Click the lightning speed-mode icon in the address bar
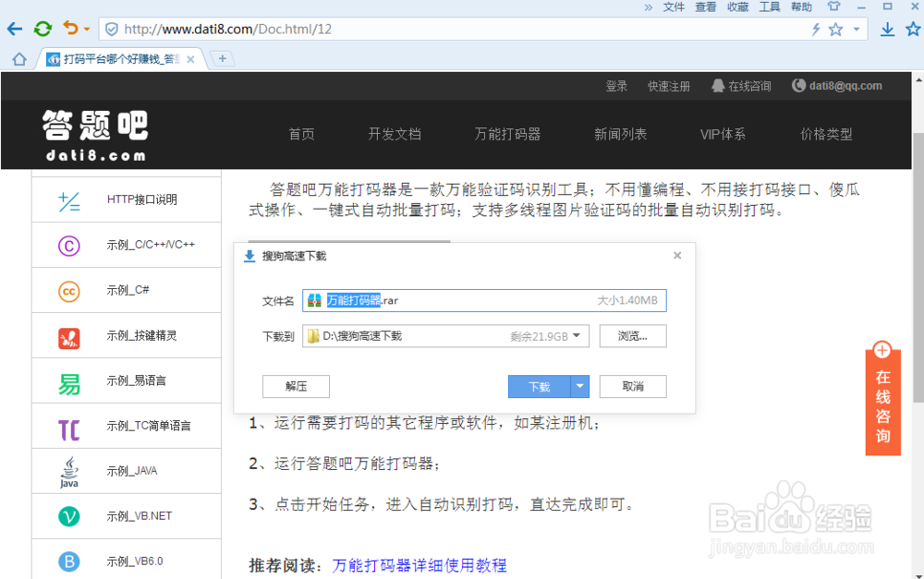 tap(816, 29)
